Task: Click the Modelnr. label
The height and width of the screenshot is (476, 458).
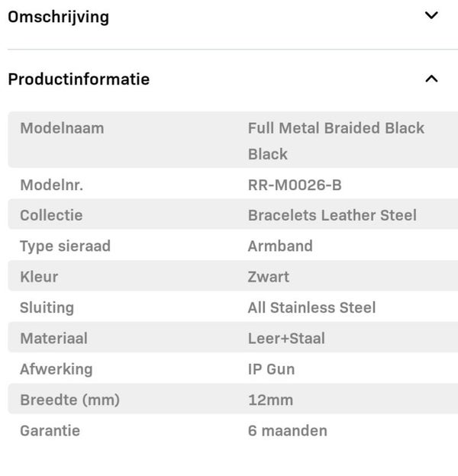Action: tap(51, 185)
